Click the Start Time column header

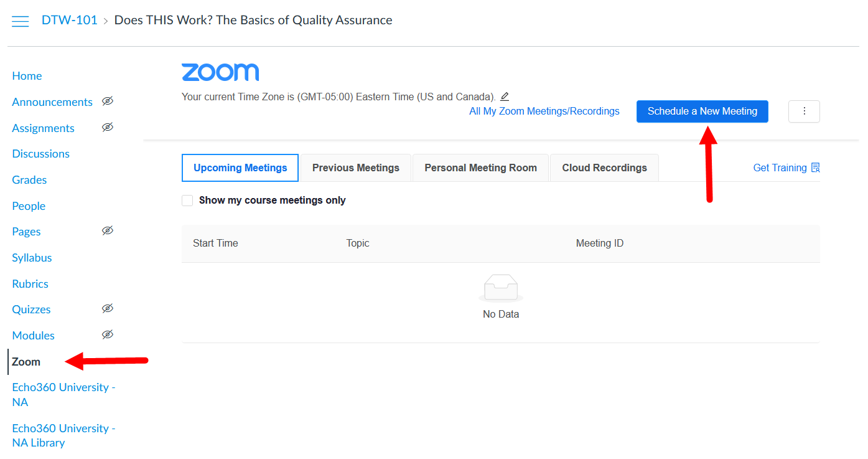click(x=215, y=244)
